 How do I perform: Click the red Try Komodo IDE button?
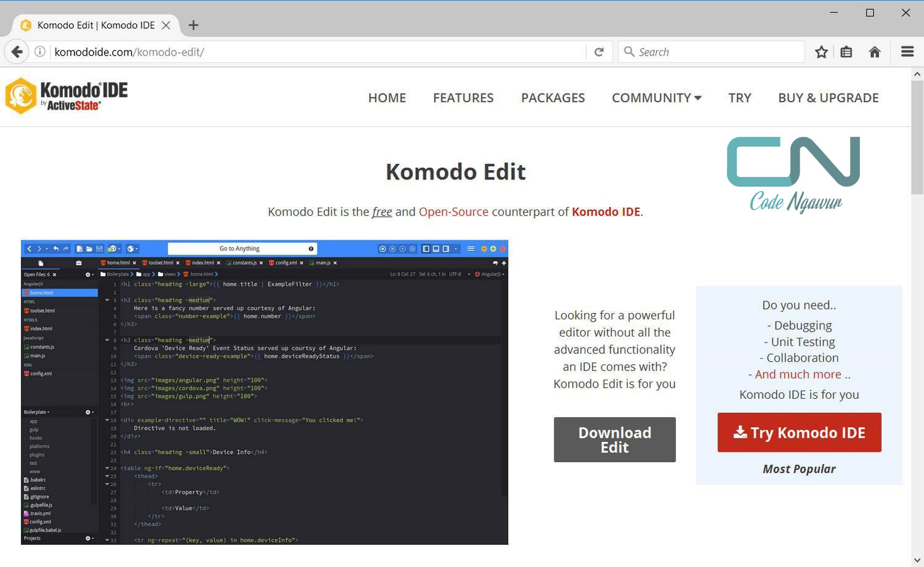point(800,433)
